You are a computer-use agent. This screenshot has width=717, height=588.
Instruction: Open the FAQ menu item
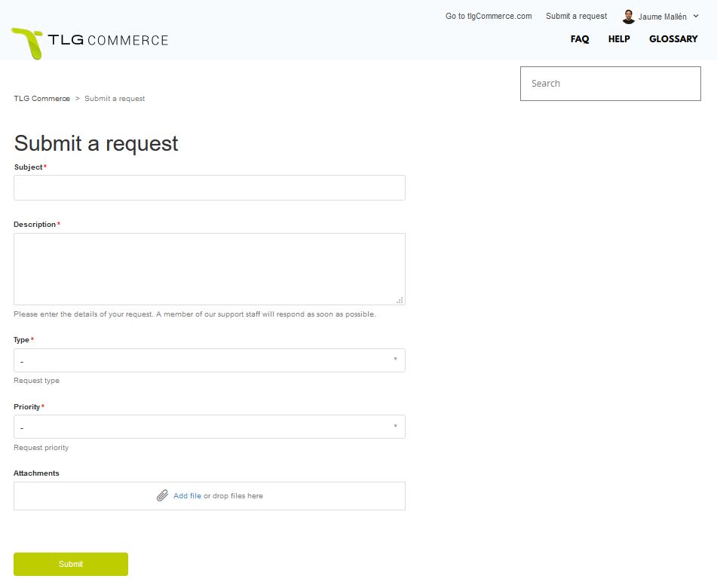click(x=579, y=39)
